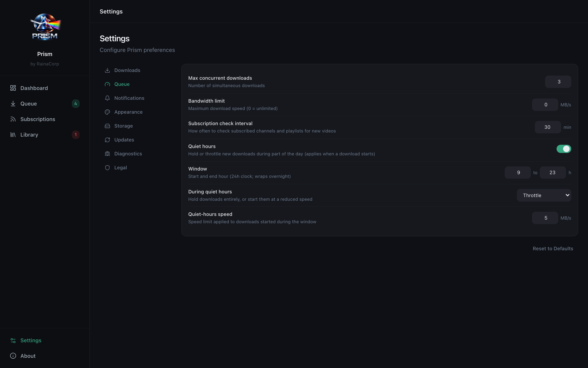Image resolution: width=588 pixels, height=368 pixels.
Task: Click the Legal shield icon
Action: click(107, 167)
